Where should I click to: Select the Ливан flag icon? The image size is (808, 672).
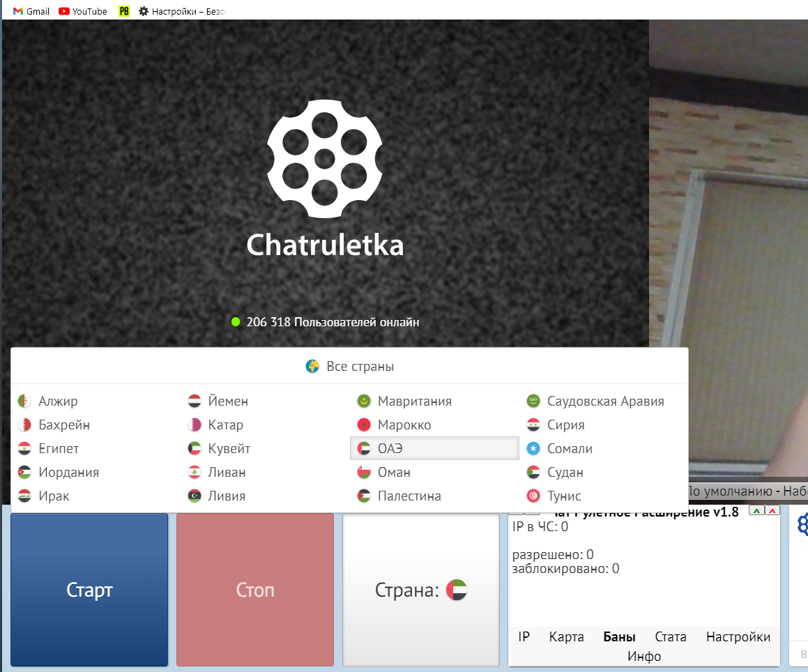[x=195, y=472]
